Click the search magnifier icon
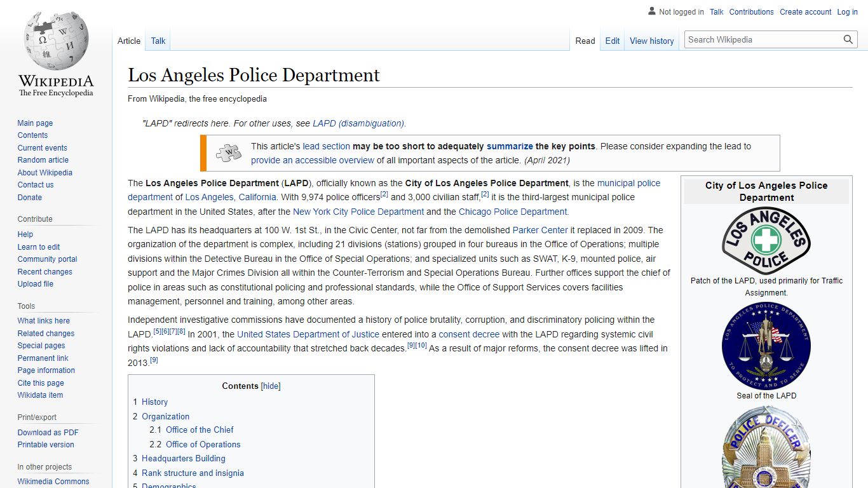Screen dimensions: 868x488 (848, 39)
